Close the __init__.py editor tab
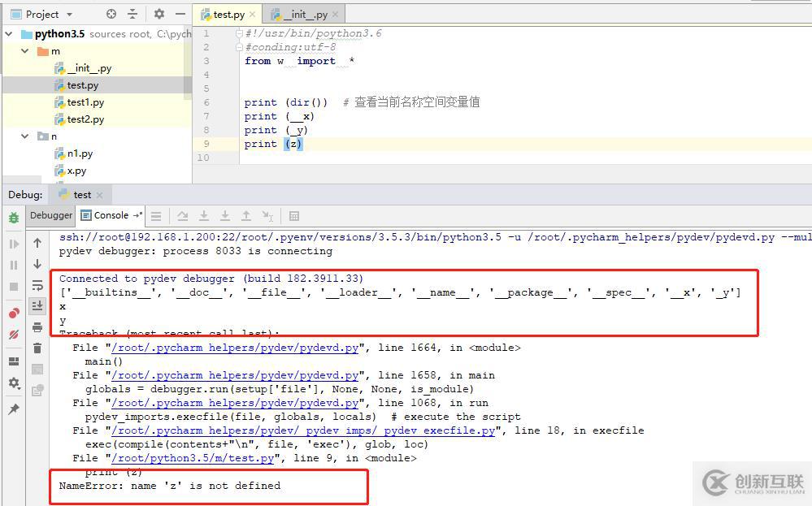The width and height of the screenshot is (812, 506). (x=335, y=15)
